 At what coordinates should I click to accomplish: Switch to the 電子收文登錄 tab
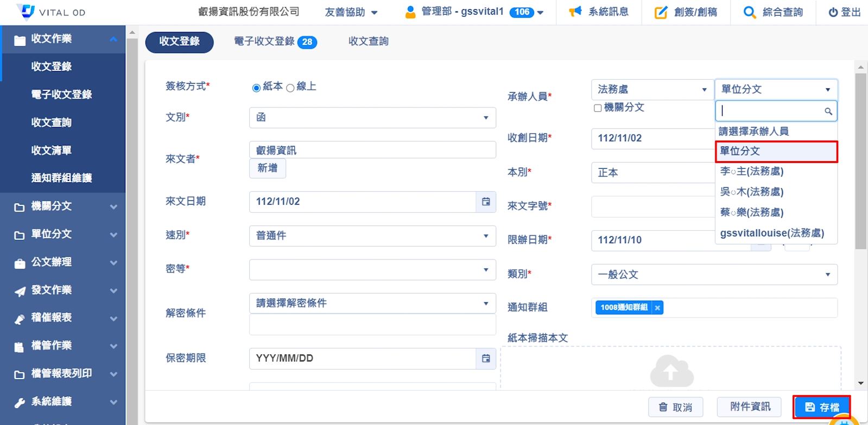coord(275,42)
